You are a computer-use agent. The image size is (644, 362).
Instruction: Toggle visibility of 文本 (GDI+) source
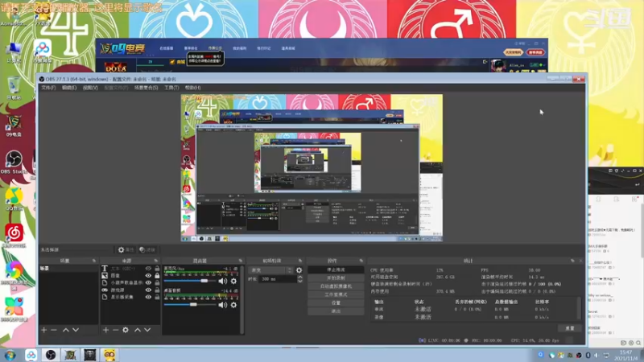coord(148,269)
